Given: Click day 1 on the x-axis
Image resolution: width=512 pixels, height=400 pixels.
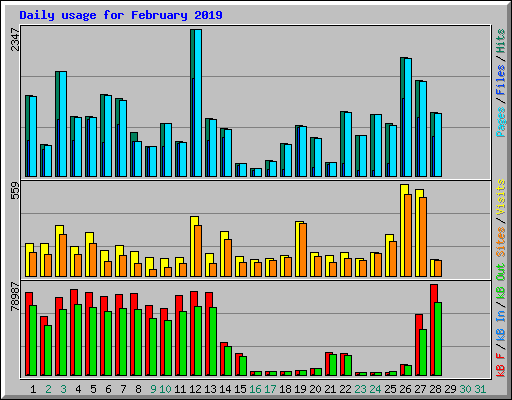Looking at the screenshot, I should tap(33, 389).
